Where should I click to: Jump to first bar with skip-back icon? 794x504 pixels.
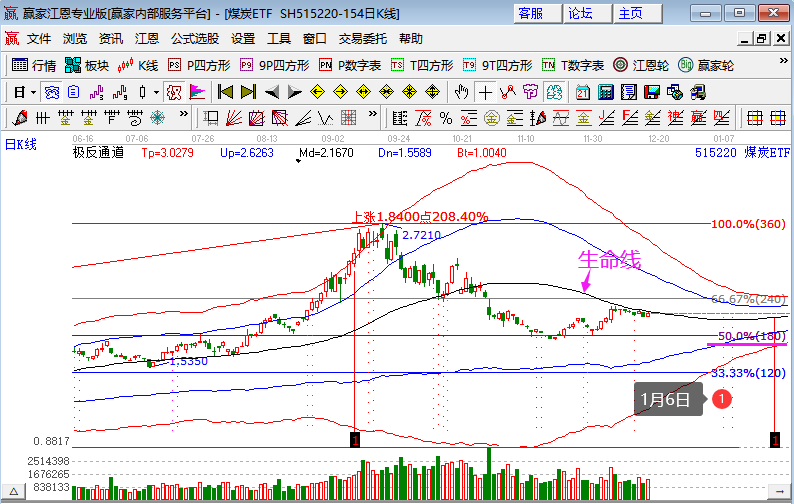click(225, 92)
